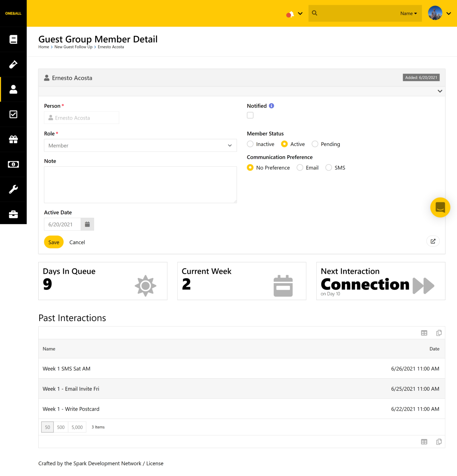The image size is (457, 476).
Task: Open the License link
Action: (x=155, y=463)
